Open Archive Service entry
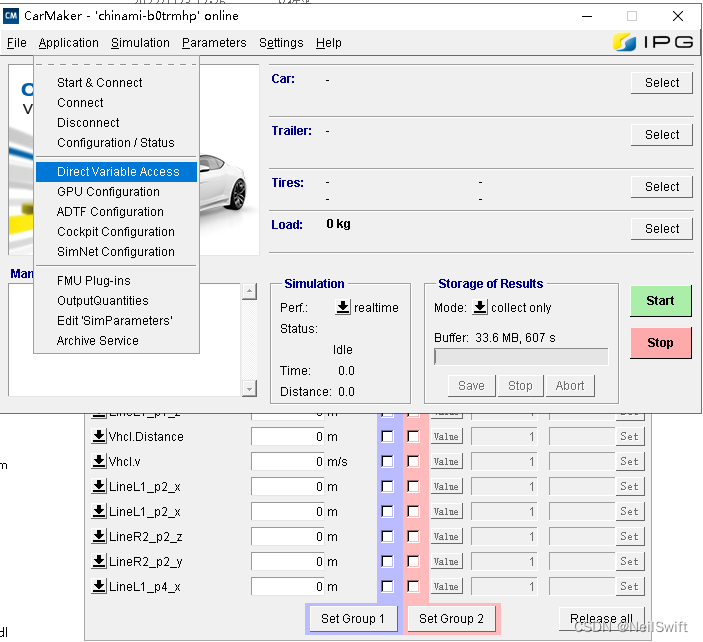The image size is (703, 642). tap(117, 341)
